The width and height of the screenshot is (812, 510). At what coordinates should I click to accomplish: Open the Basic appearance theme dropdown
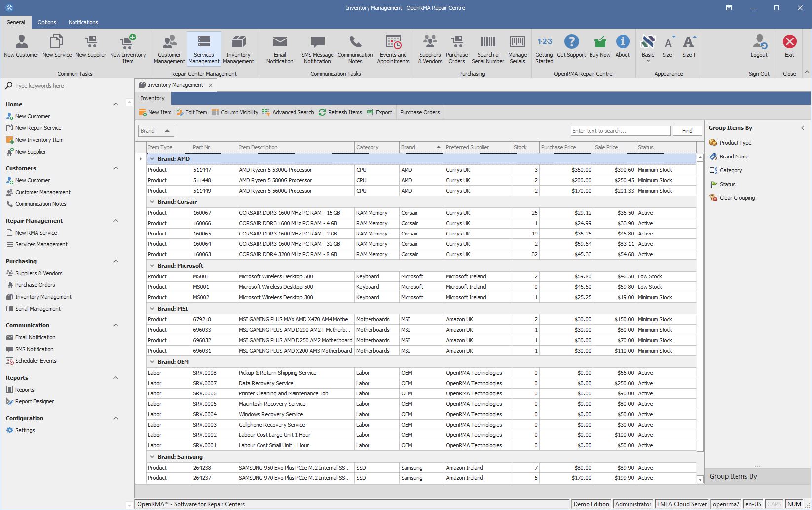coord(648,48)
